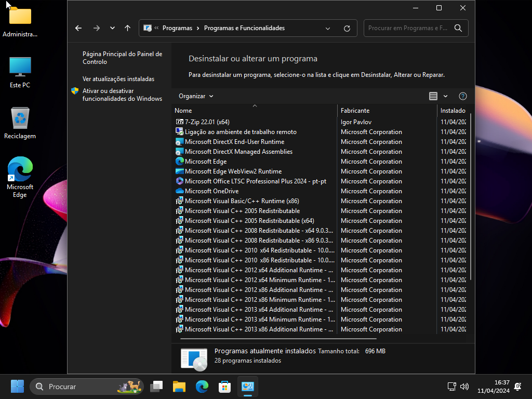Click the taskbar Procurar search box
532x399 pixels.
click(87, 387)
